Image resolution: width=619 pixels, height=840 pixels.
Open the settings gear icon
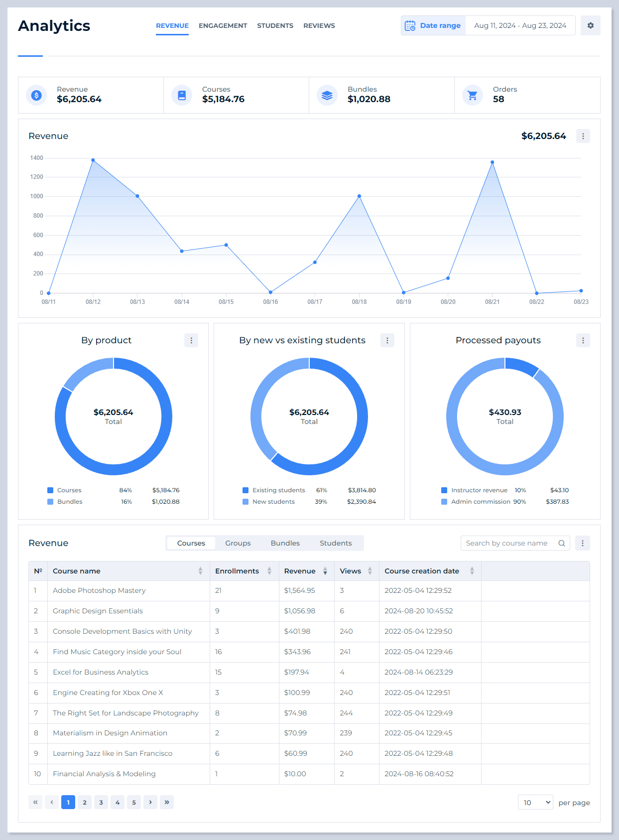(x=590, y=25)
